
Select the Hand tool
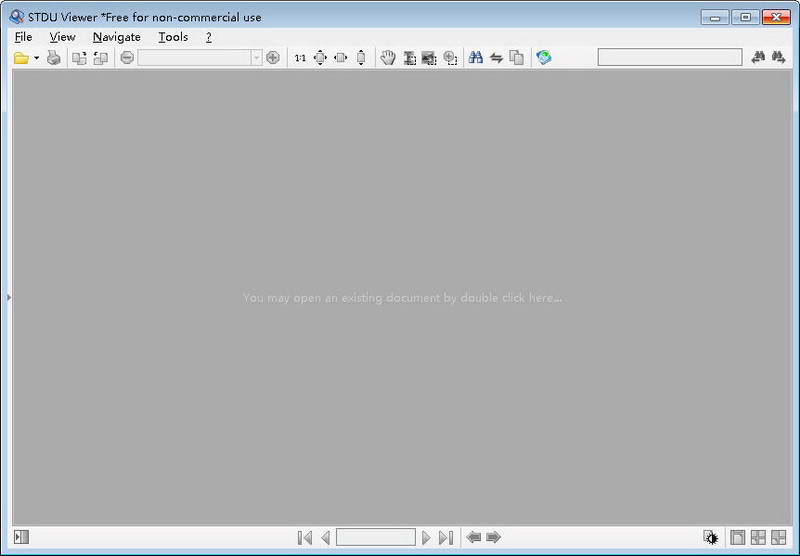[x=388, y=58]
